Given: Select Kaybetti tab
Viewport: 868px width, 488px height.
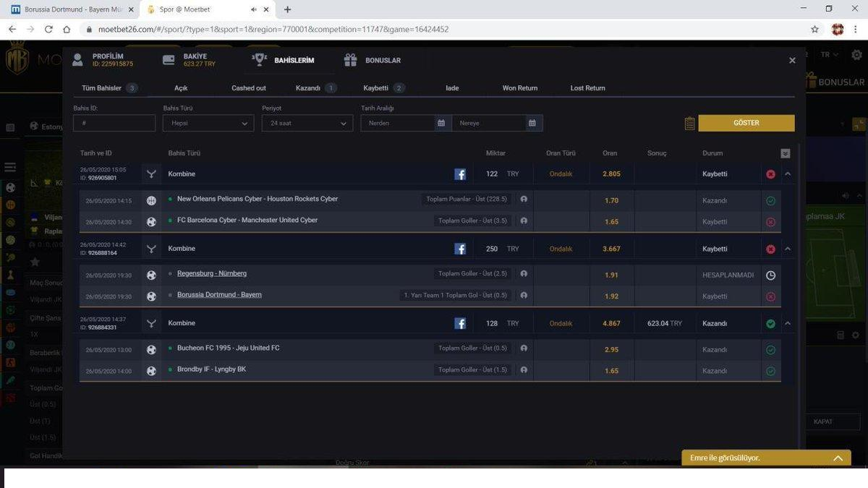Looking at the screenshot, I should point(384,88).
